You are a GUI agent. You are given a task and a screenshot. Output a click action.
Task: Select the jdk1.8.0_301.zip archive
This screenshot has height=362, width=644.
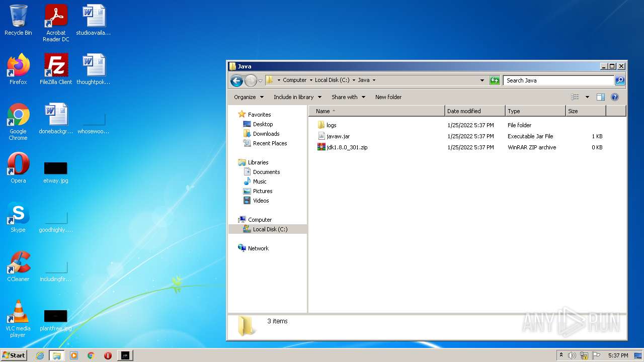(347, 147)
